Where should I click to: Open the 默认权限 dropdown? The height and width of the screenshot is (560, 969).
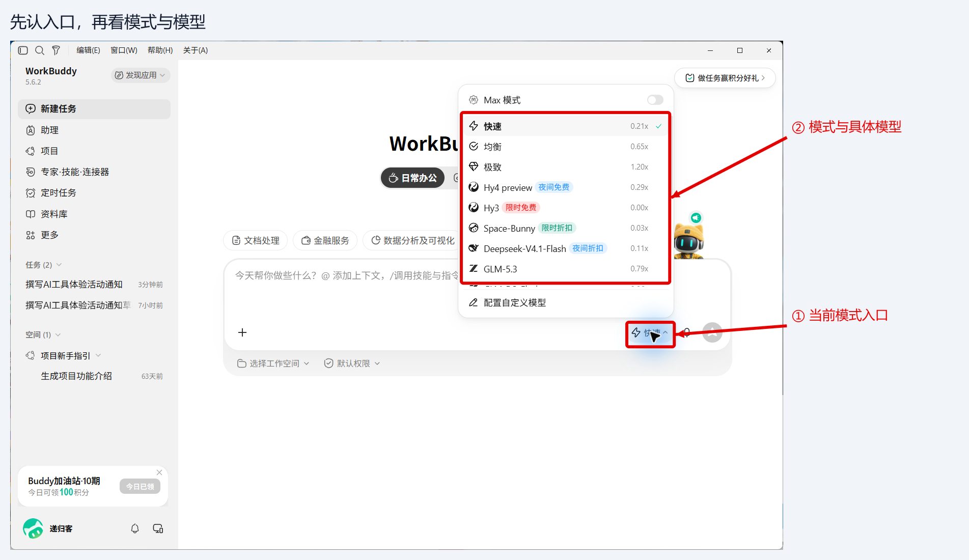click(352, 363)
